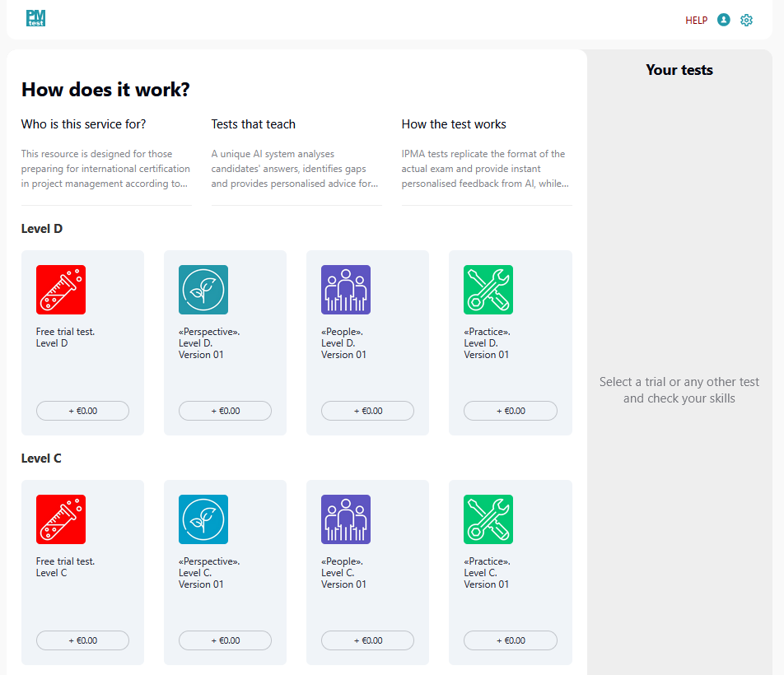Select the Level C Perspective leaf icon

pos(203,519)
